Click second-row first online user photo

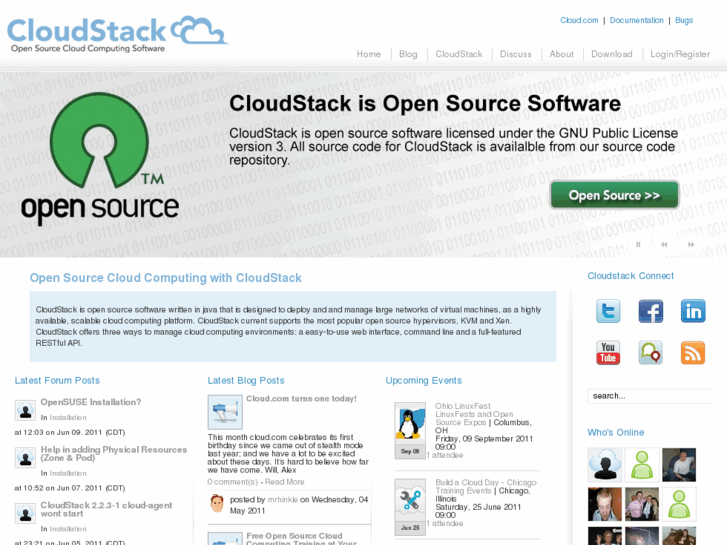pyautogui.click(x=605, y=504)
